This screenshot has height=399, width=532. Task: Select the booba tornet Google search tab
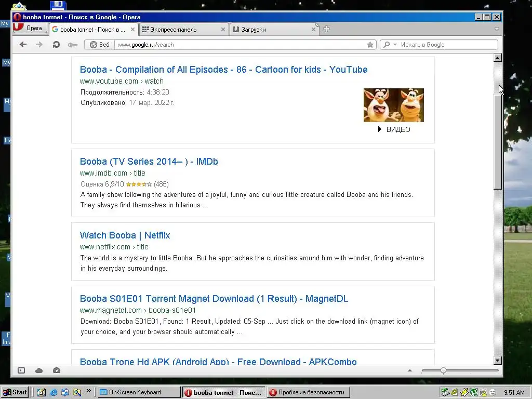point(92,30)
